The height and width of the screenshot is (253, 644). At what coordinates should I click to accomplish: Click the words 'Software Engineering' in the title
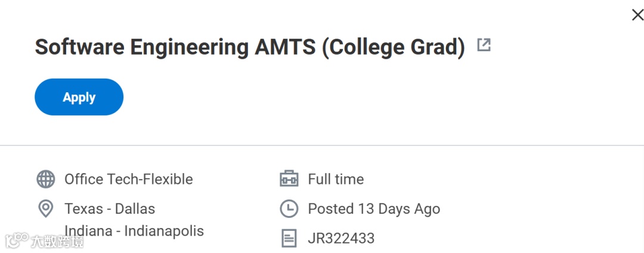pyautogui.click(x=141, y=46)
